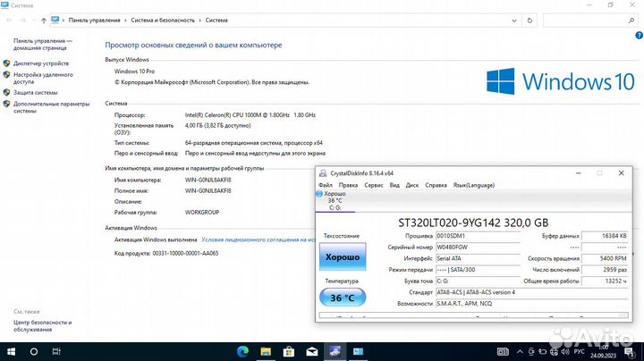Open Дополнительные параметры системы link
Screen dimensions: 644x361
(x=51, y=107)
